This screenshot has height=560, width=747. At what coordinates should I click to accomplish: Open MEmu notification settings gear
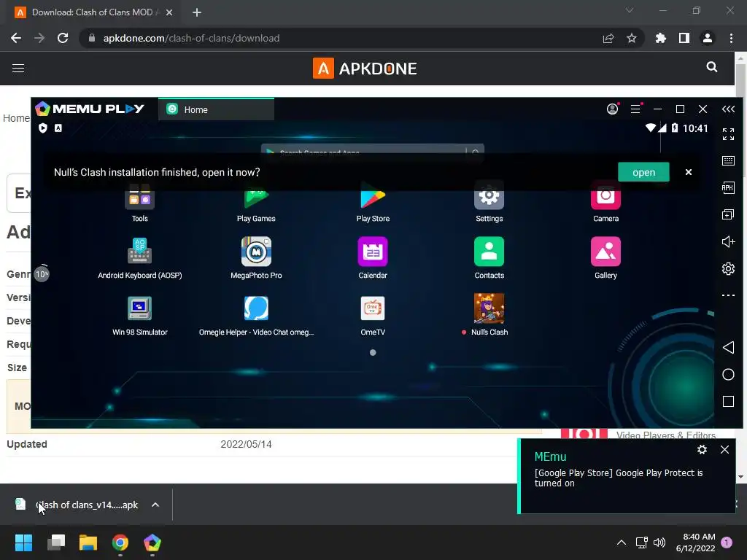click(702, 449)
